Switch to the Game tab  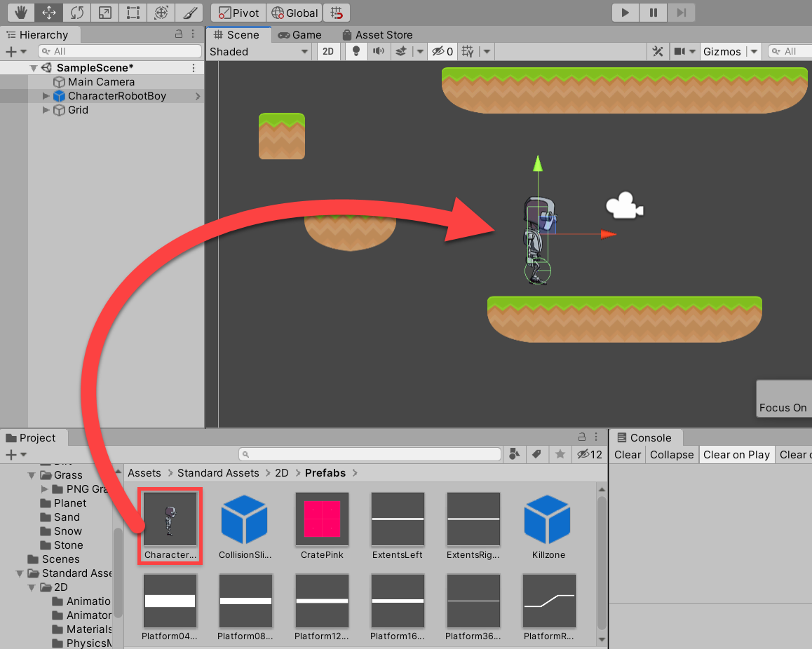(x=300, y=34)
